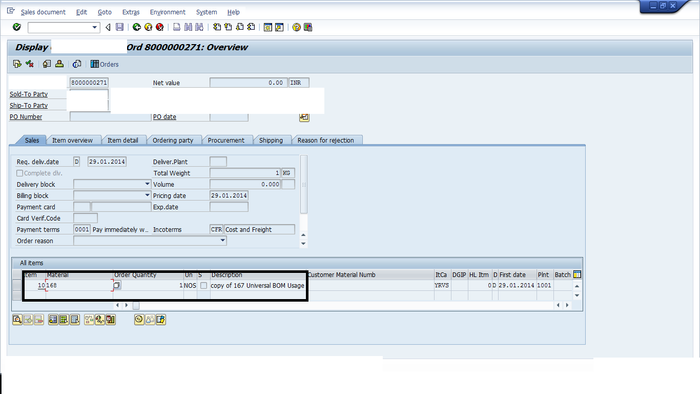Viewport: 700px width, 394px height.
Task: Open the Shipping tab
Action: 271,140
